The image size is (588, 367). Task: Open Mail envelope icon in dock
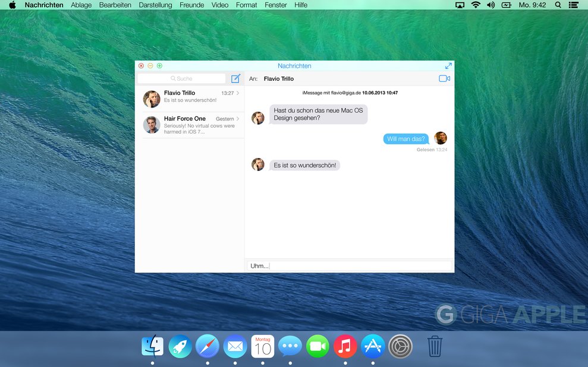click(x=235, y=346)
